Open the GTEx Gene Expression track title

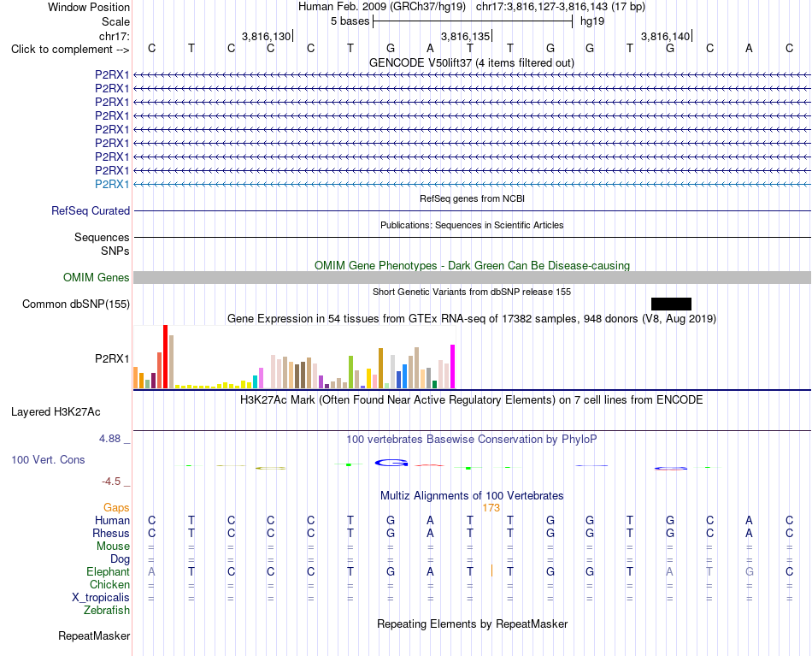(x=472, y=319)
